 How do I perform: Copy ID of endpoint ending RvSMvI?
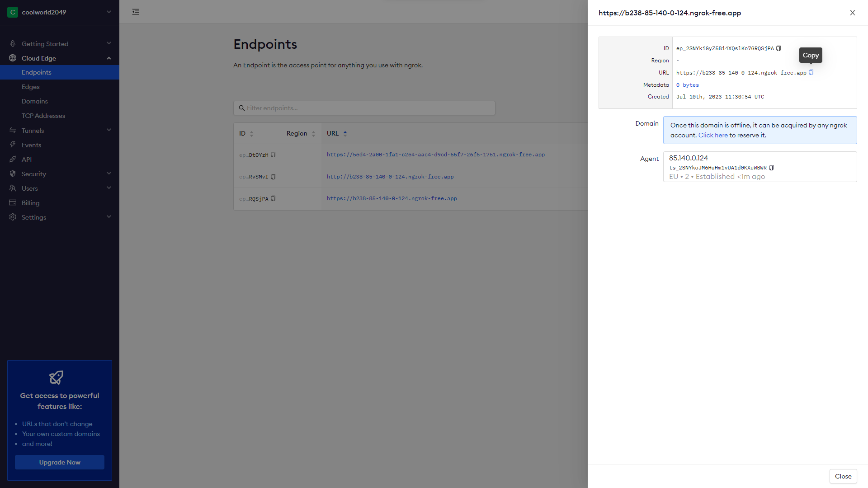click(x=273, y=177)
